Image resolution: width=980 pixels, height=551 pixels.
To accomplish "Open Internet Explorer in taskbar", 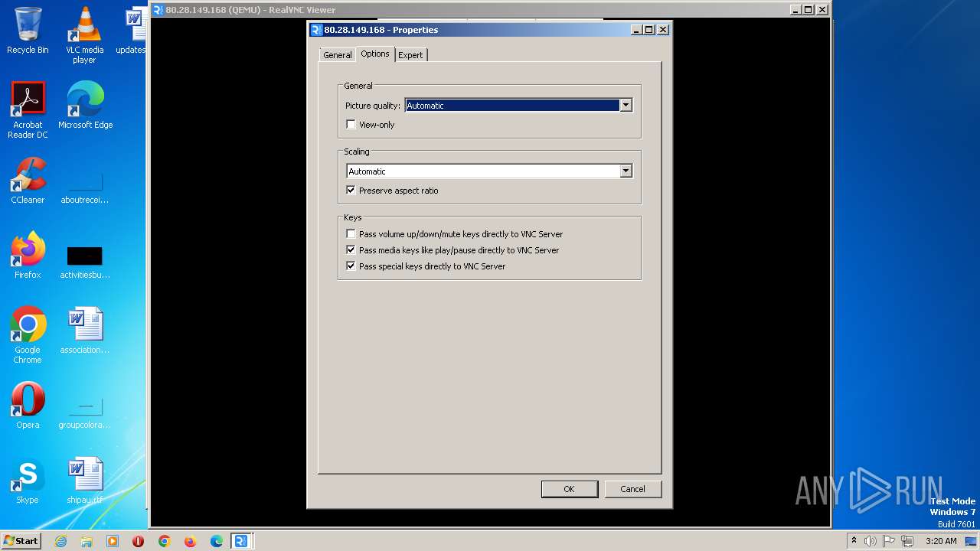I will tap(60, 541).
